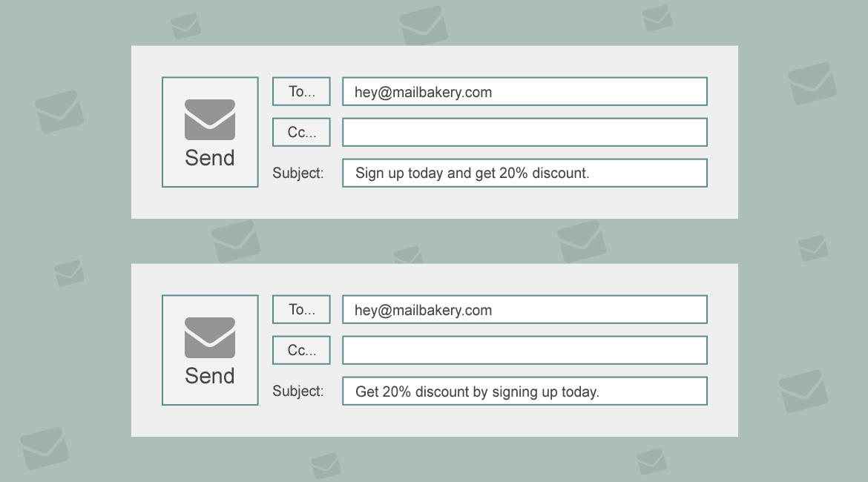Select the "Sign up today" subject field

pos(525,174)
